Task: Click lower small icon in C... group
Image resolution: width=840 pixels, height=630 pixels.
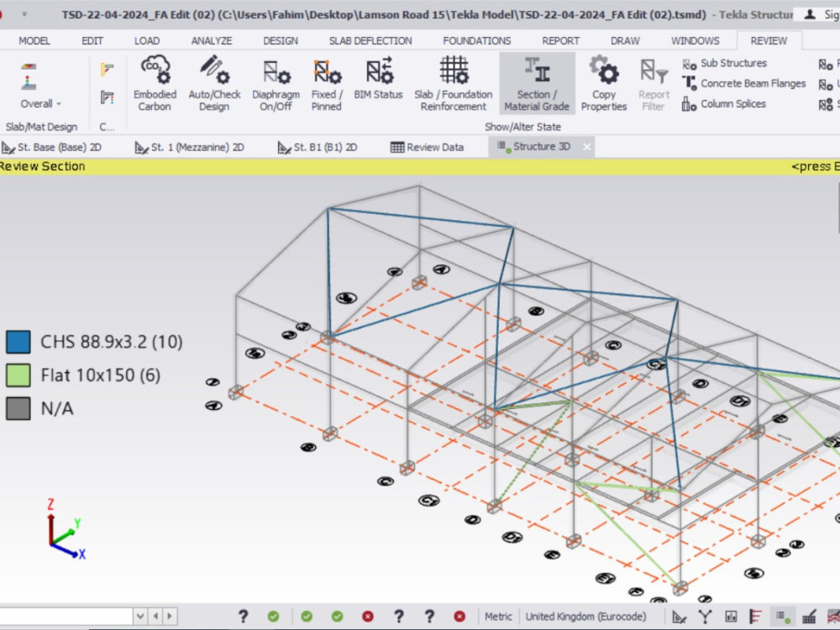Action: (x=108, y=97)
